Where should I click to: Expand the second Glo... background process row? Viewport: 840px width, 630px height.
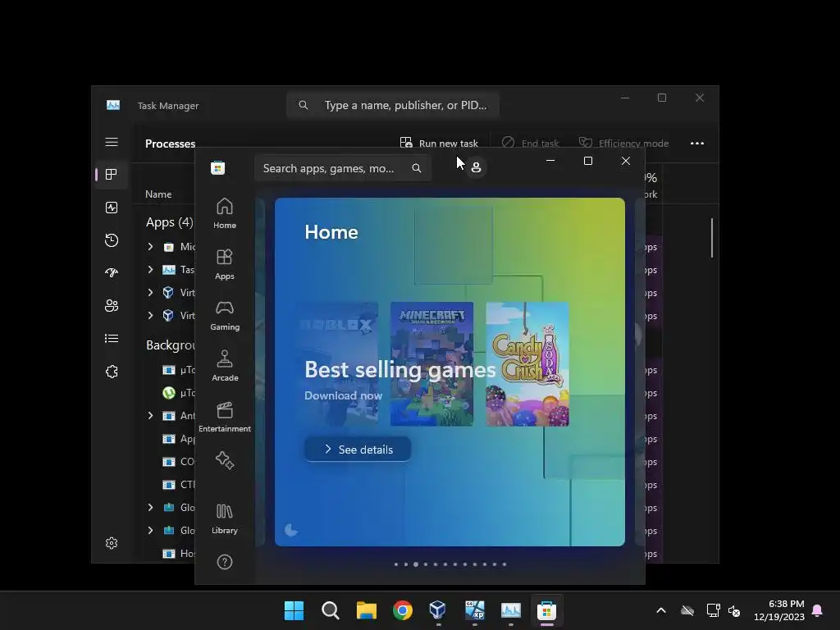tap(151, 531)
